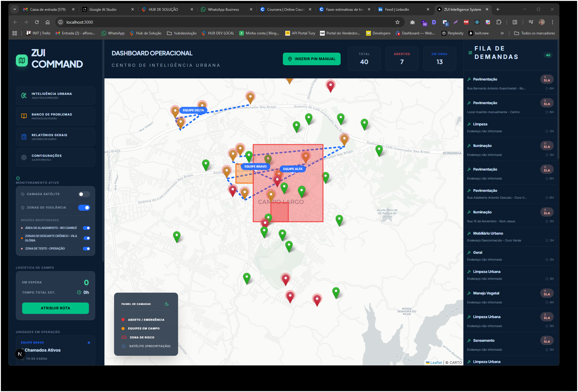Click the Fila de Demandas grid icon
The image size is (578, 392).
click(470, 53)
